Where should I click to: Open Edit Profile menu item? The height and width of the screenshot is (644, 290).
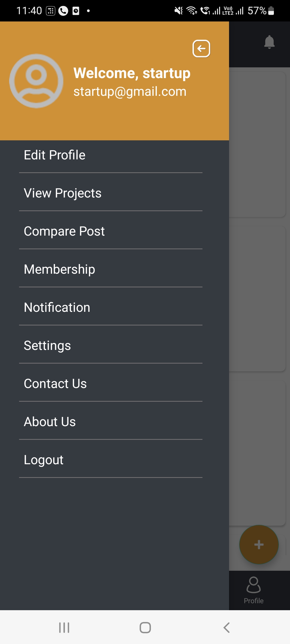(55, 155)
